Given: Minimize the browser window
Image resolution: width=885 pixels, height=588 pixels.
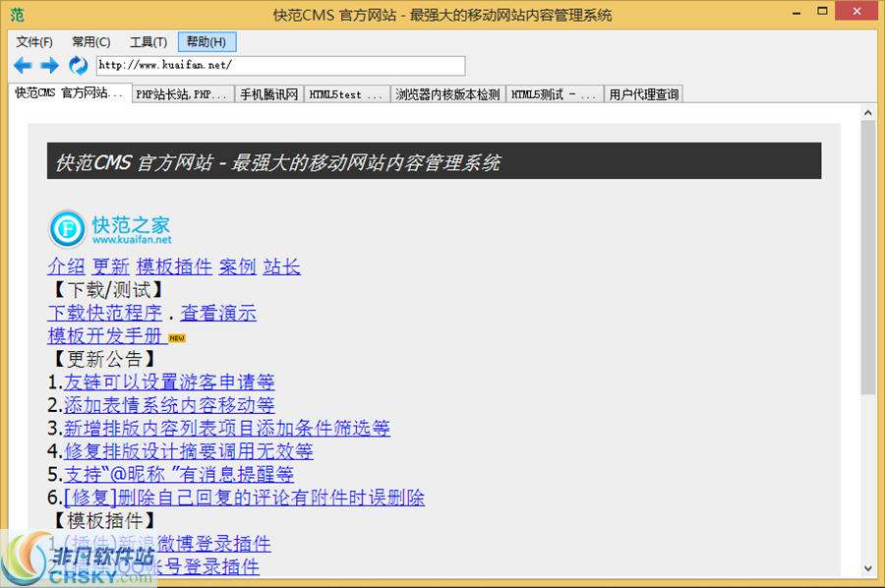Looking at the screenshot, I should point(796,13).
